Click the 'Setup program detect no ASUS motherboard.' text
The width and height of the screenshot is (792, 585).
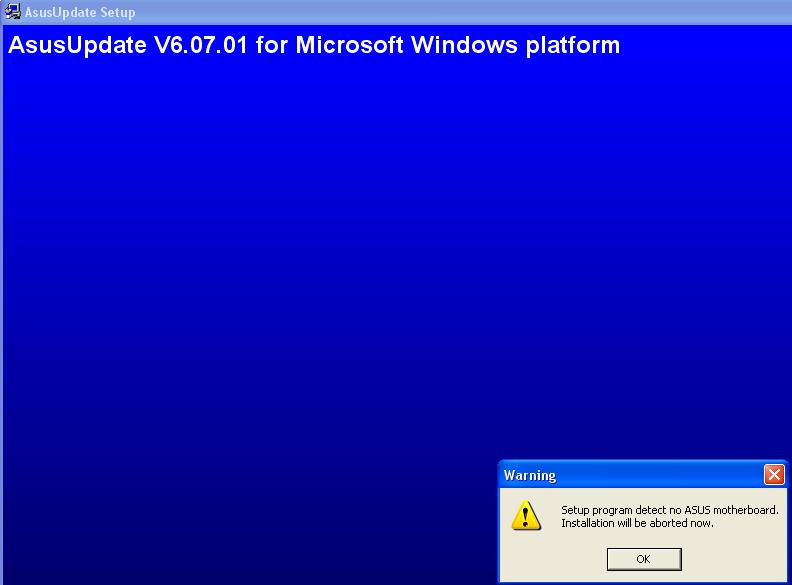coord(670,510)
